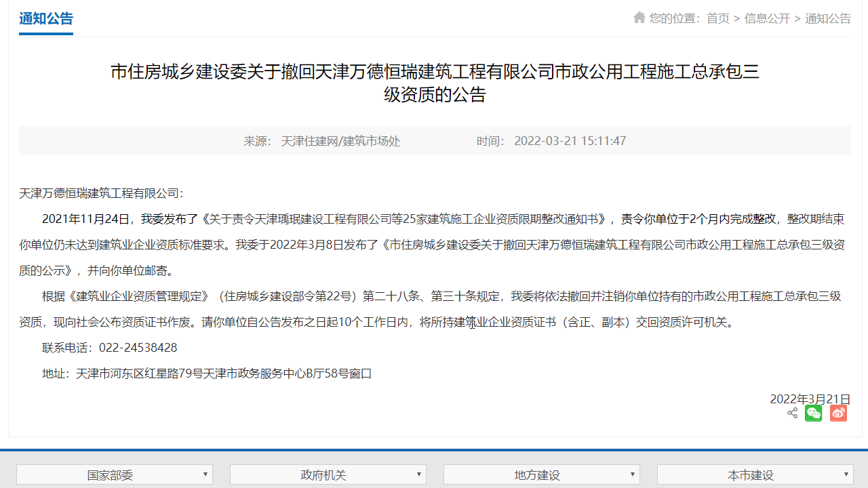The height and width of the screenshot is (488, 868).
Task: Go to 首页 via the breadcrumb link
Action: 718,18
